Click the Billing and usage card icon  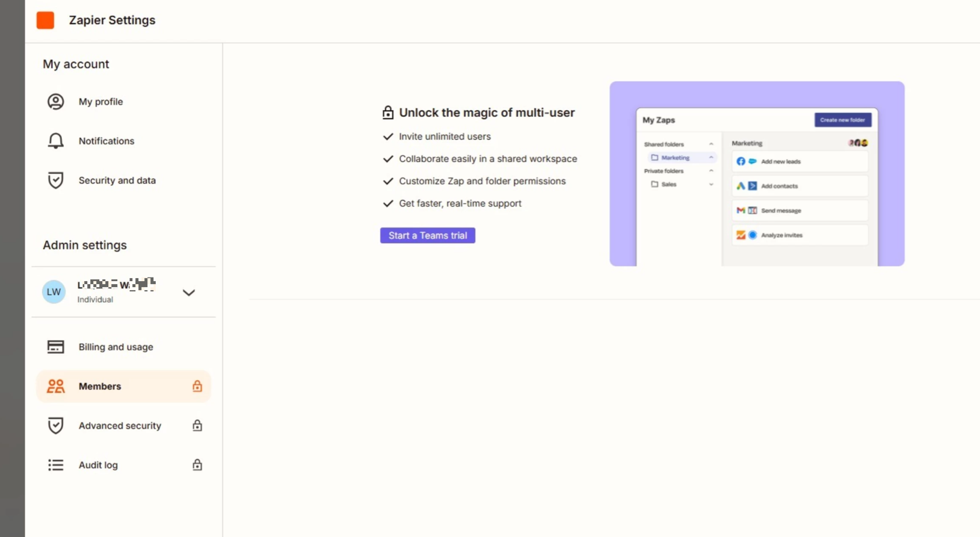click(55, 347)
